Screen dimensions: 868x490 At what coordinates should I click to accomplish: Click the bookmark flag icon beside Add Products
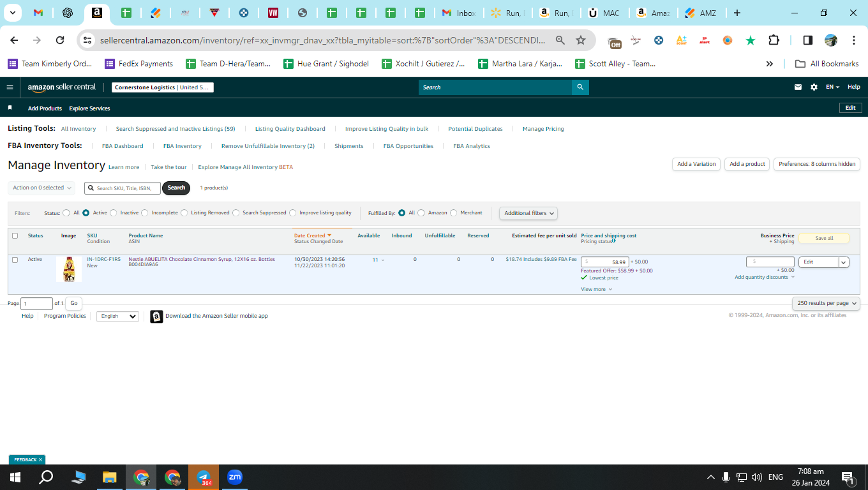[x=10, y=108]
